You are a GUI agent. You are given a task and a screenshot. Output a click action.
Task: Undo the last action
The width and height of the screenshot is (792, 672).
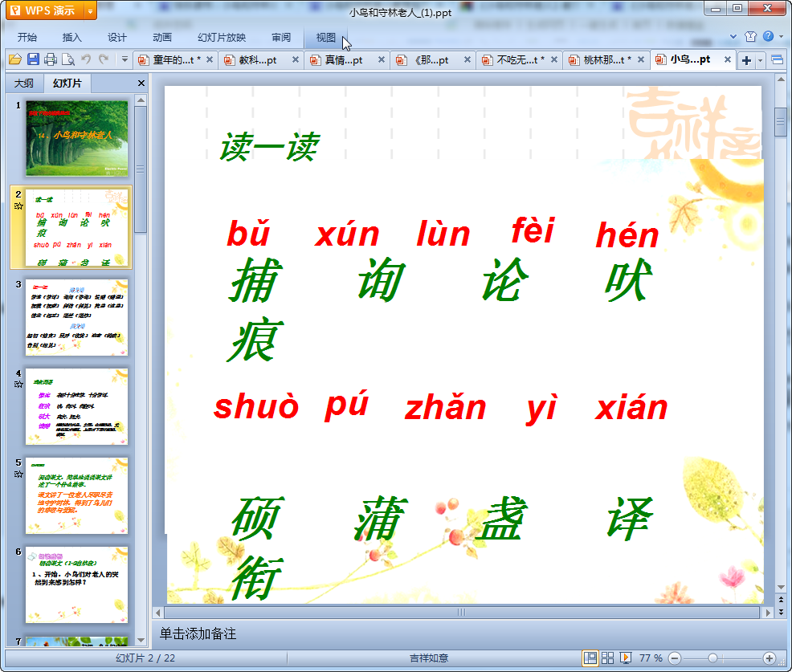tap(86, 59)
